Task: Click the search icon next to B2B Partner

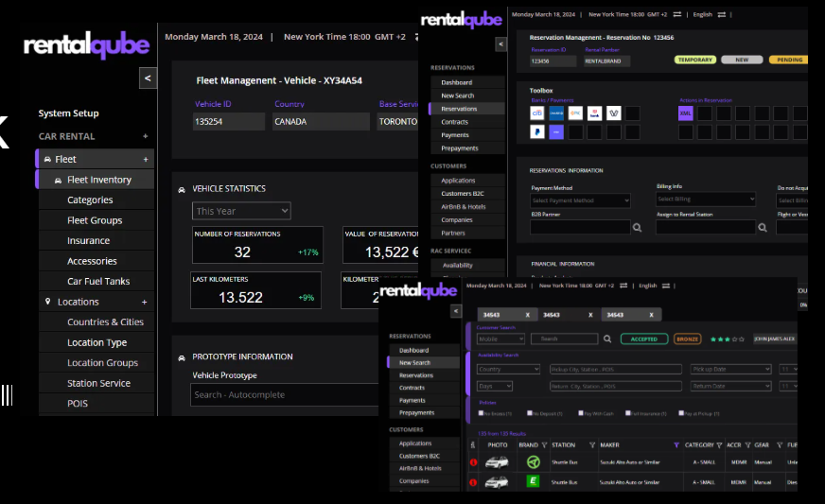Action: click(637, 228)
